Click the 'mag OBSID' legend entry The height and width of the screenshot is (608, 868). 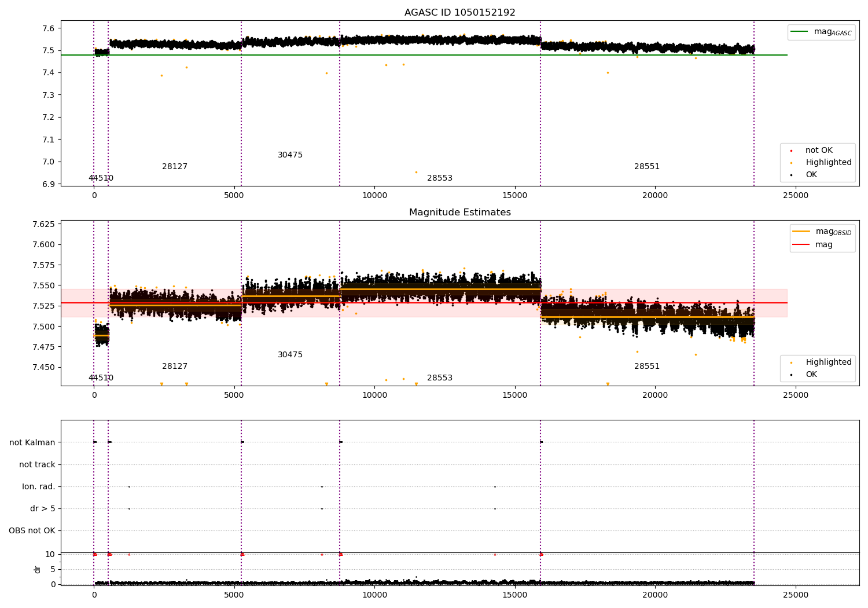(822, 232)
